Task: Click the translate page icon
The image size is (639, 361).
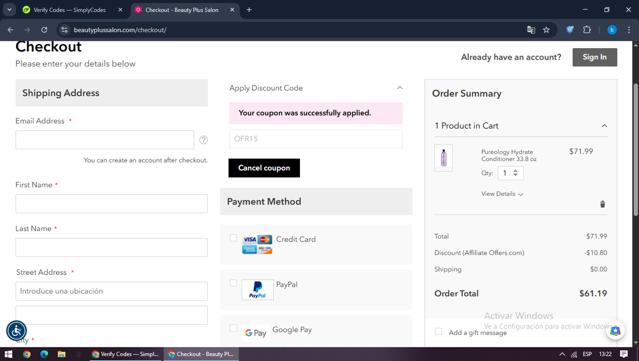Action: pos(531,30)
